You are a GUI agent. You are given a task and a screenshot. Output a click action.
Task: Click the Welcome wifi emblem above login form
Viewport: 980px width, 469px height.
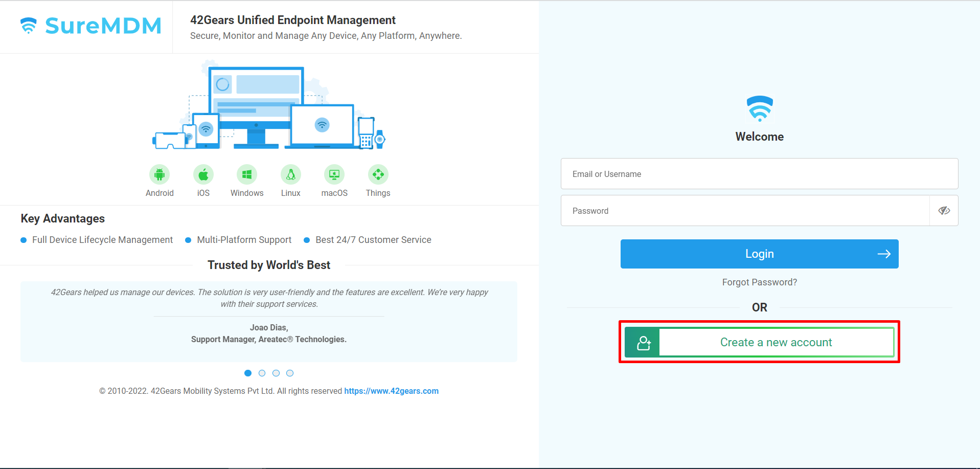(x=760, y=108)
